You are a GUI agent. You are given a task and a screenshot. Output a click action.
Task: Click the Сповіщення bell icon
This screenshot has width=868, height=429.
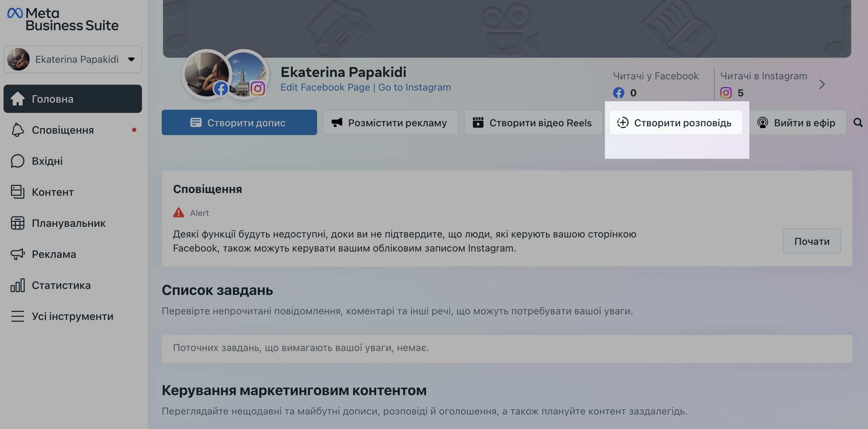point(17,130)
